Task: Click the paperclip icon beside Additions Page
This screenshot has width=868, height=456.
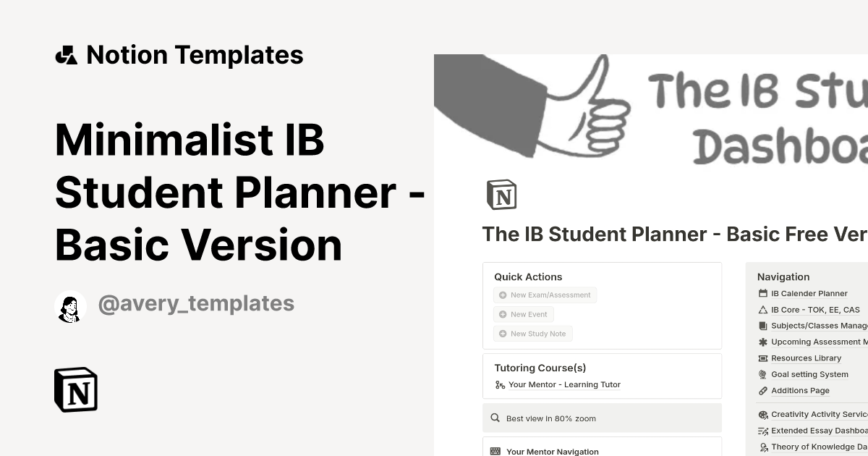Action: (x=762, y=390)
